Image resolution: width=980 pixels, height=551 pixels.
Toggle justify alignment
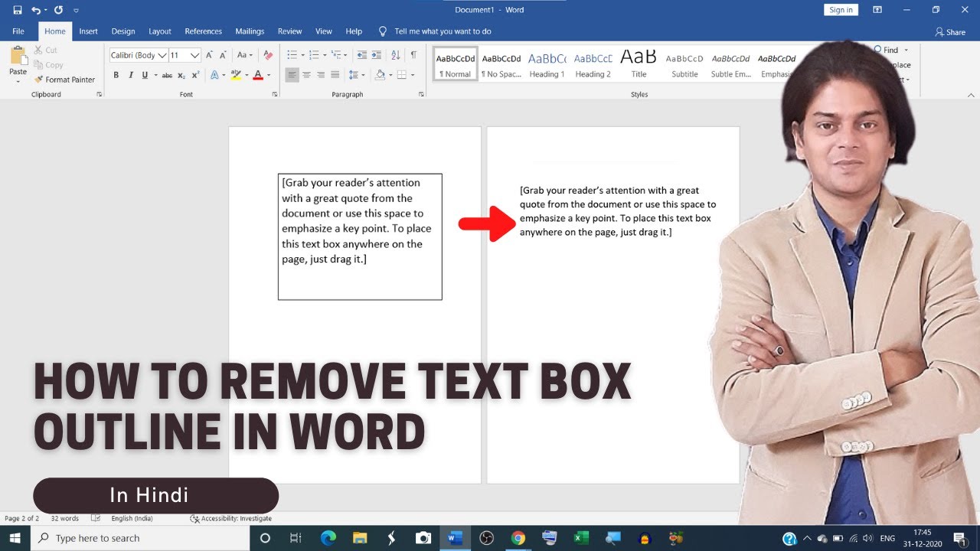(335, 75)
